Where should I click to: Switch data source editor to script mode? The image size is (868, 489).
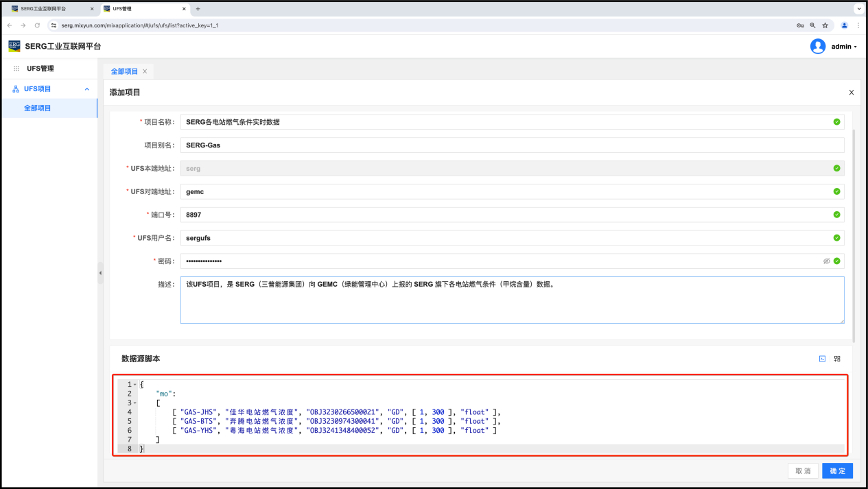pos(822,359)
